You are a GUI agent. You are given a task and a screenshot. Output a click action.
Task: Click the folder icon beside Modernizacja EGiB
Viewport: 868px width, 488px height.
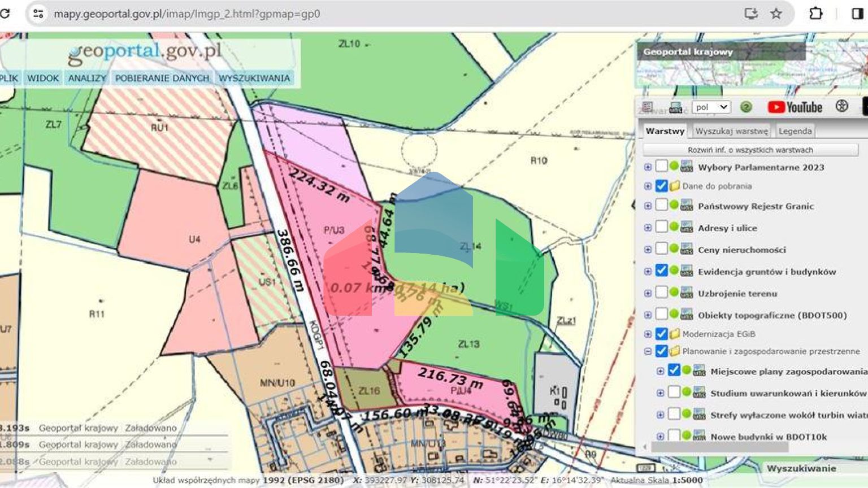pos(674,334)
